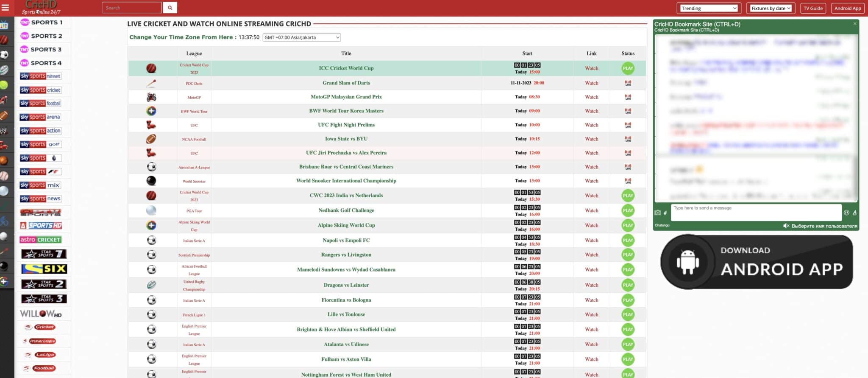Viewport: 868px width, 378px height.
Task: Open Sky Sports Football channel
Action: coord(41,104)
